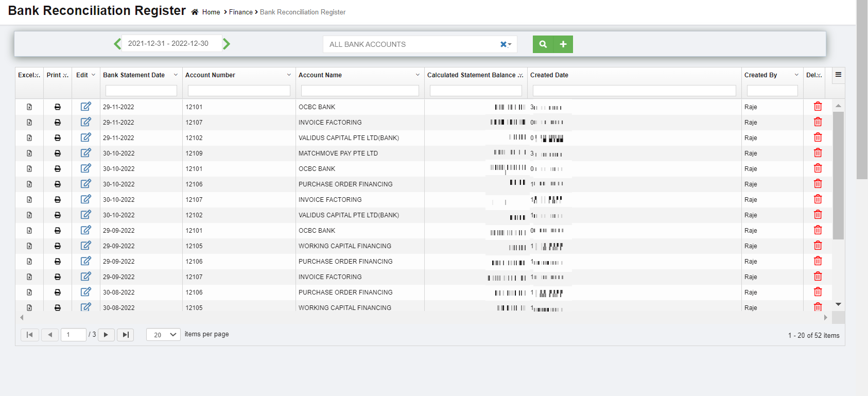
Task: Click the table vertical scrollbar down arrow
Action: (x=838, y=304)
